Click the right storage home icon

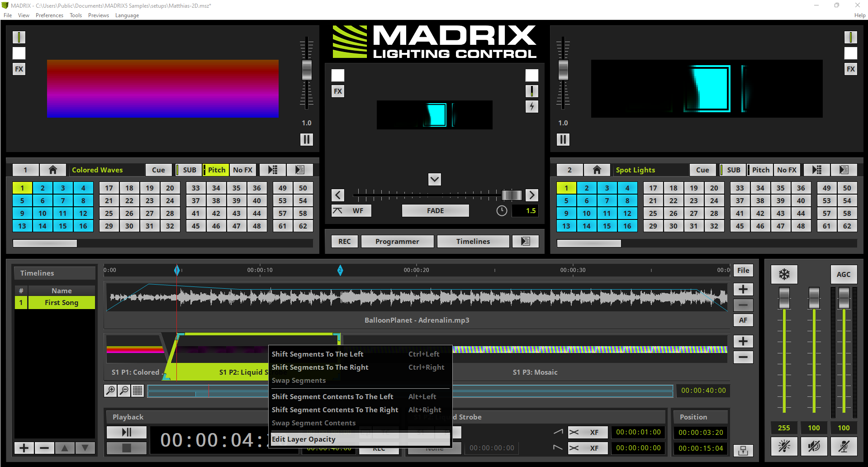[597, 170]
